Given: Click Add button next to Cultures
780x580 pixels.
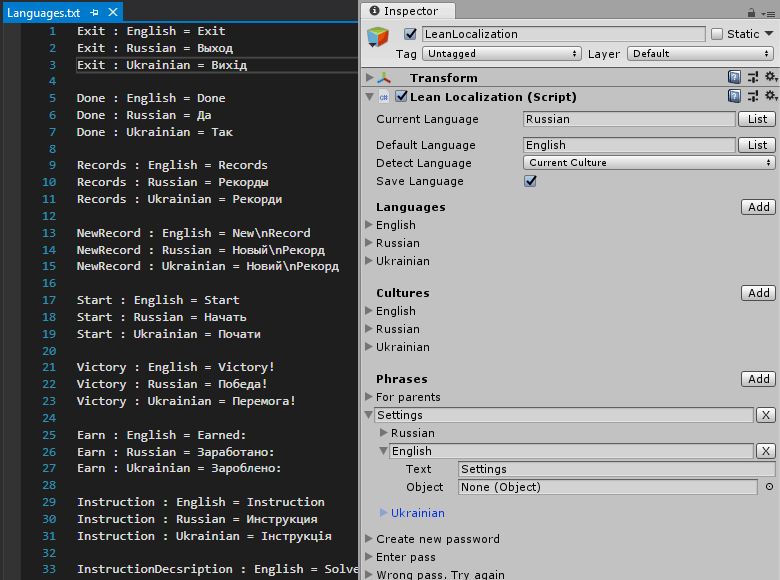Looking at the screenshot, I should click(758, 293).
